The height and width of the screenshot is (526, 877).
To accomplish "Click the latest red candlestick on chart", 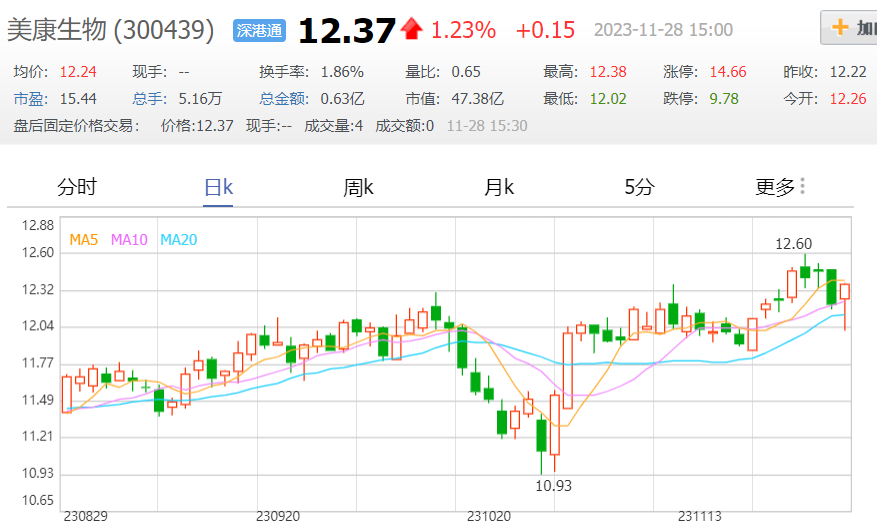I will 845,292.
